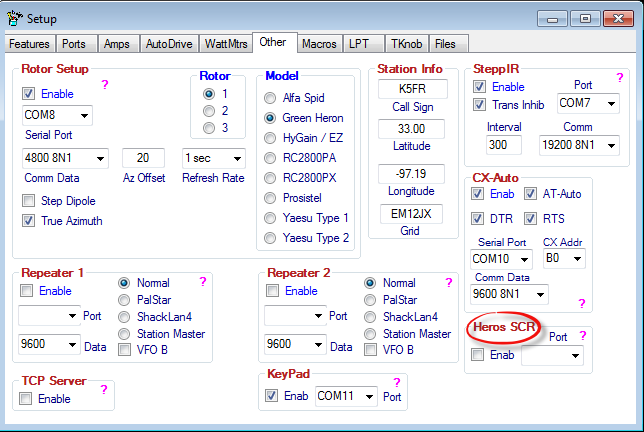Click the Call Sign field K5FR
This screenshot has width=644, height=432.
coord(406,89)
